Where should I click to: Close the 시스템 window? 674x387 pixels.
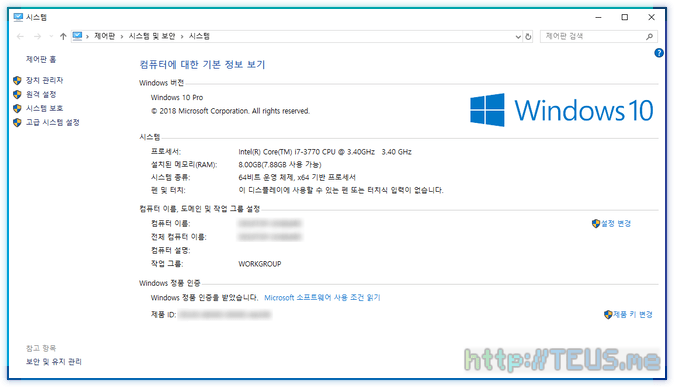click(x=651, y=17)
